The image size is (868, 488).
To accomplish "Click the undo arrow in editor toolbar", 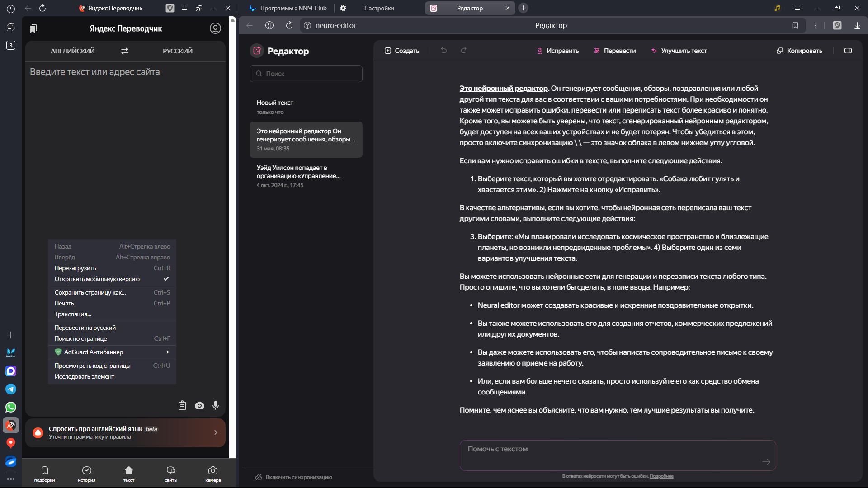I will pos(444,51).
